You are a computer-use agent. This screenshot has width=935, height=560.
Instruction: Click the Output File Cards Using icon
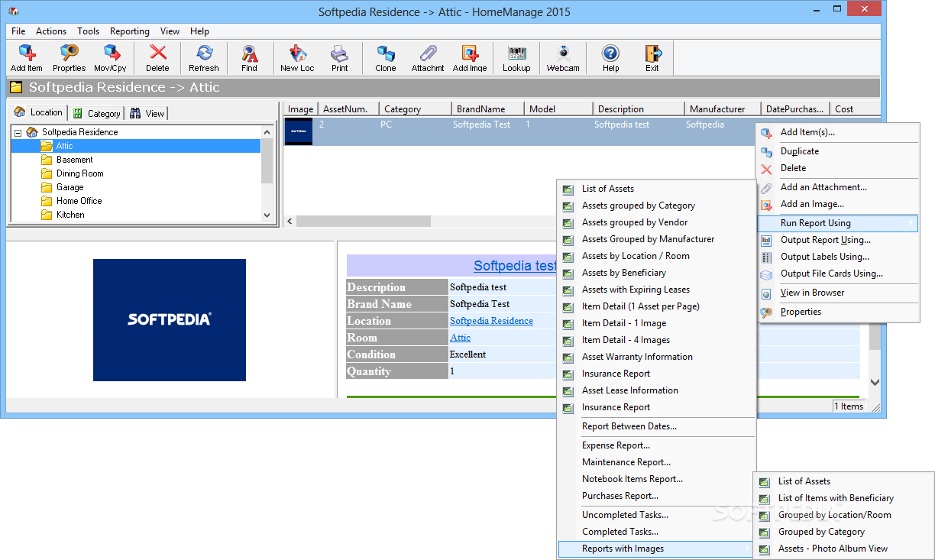pos(766,274)
